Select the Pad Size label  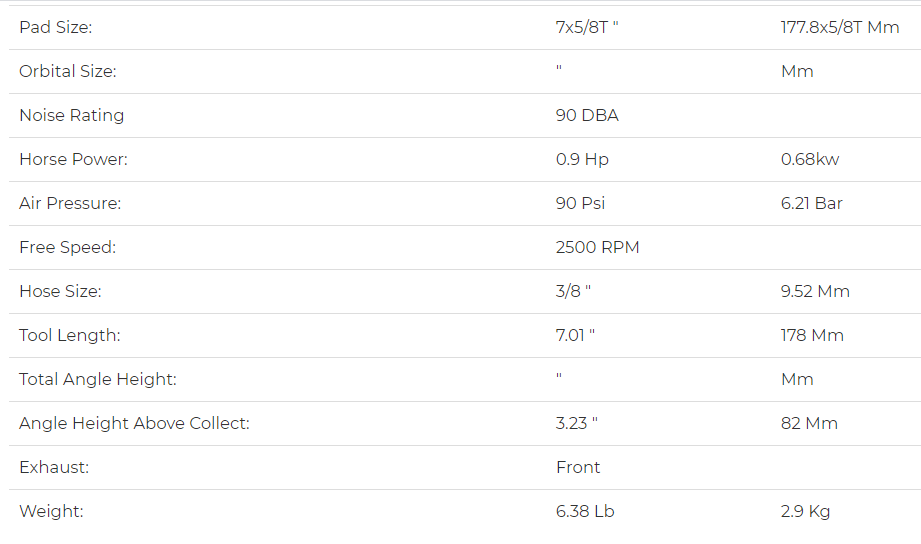coord(56,28)
